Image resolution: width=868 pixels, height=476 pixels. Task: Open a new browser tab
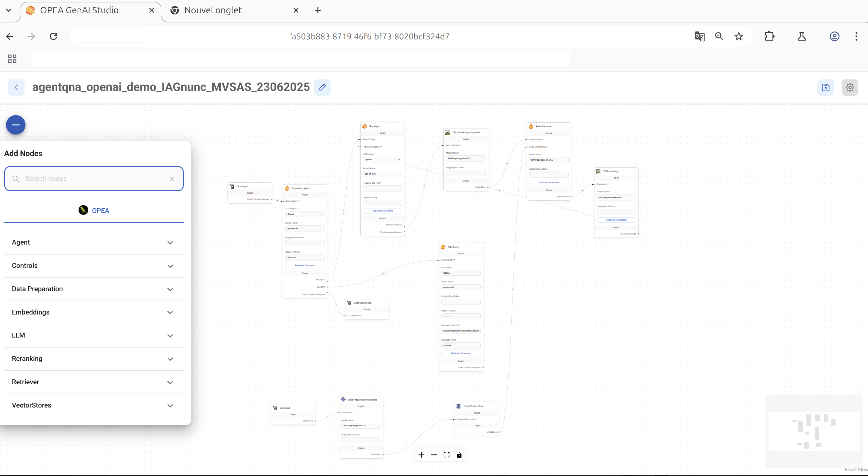318,10
